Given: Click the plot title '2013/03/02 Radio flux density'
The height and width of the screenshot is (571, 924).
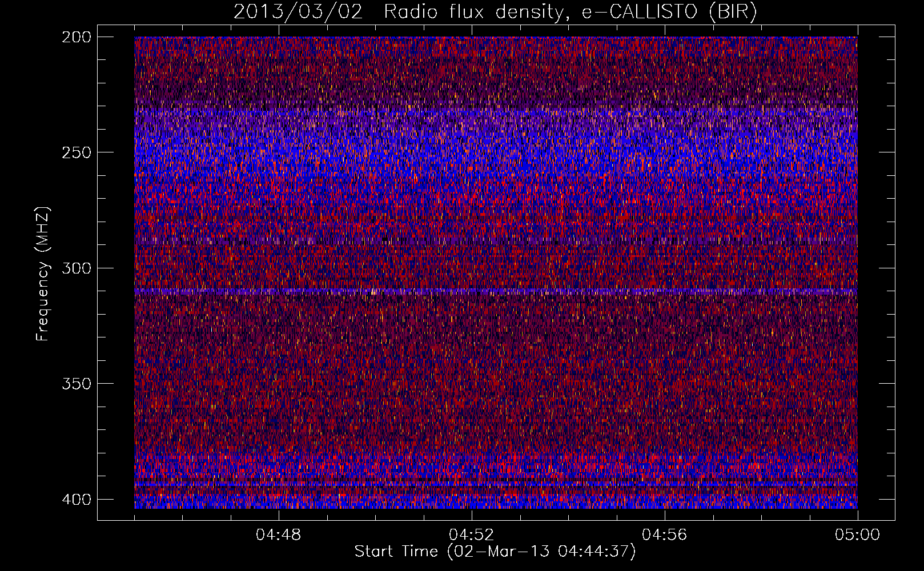Looking at the screenshot, I should pyautogui.click(x=398, y=12).
